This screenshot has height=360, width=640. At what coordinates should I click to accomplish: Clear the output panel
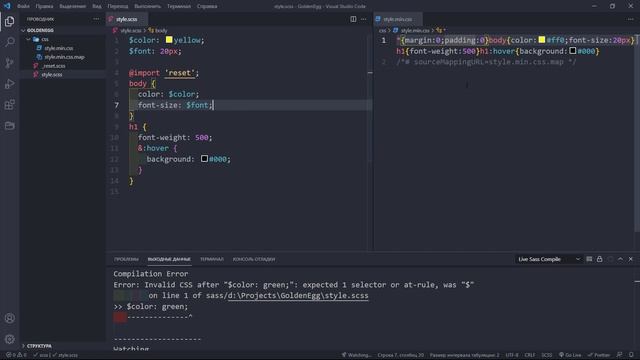click(589, 259)
